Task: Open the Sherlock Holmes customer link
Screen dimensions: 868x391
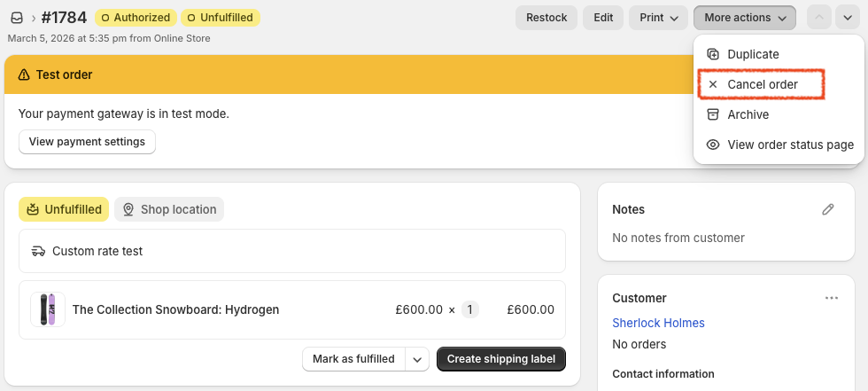Action: point(658,323)
